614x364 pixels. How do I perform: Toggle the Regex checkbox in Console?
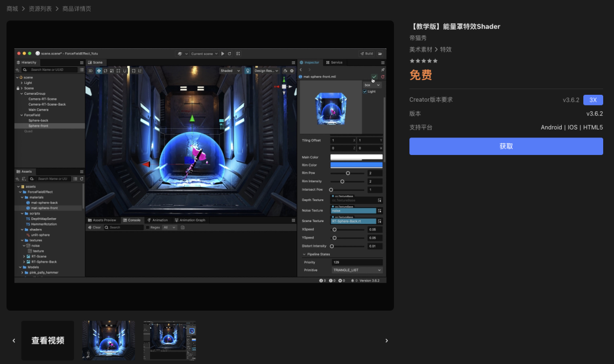pos(148,227)
